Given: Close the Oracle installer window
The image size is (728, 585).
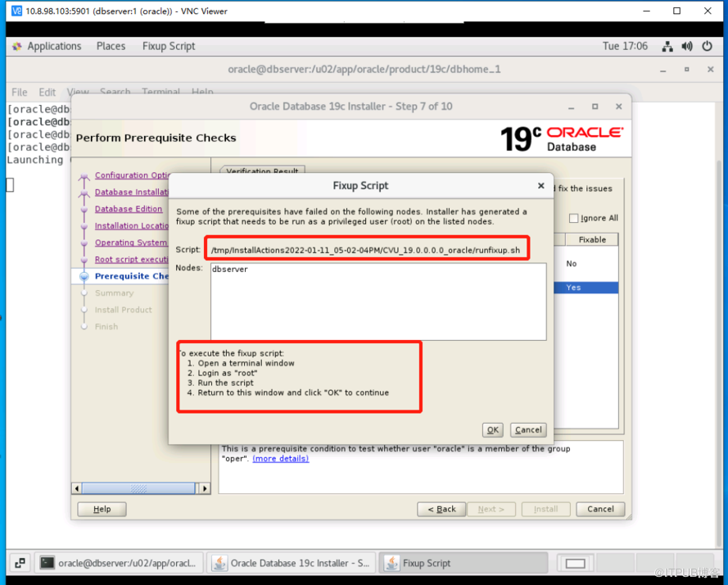Looking at the screenshot, I should tap(618, 107).
